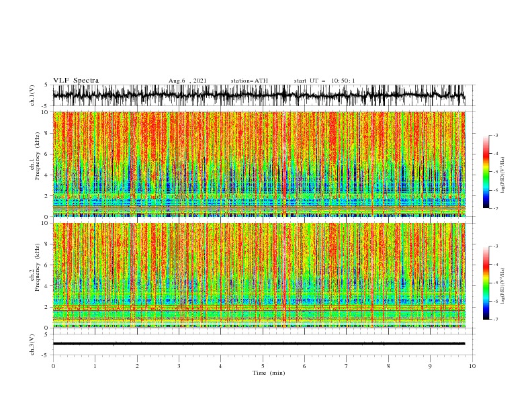Click time axis tick label "1"
Screen dimensions: 532x411
(95, 366)
